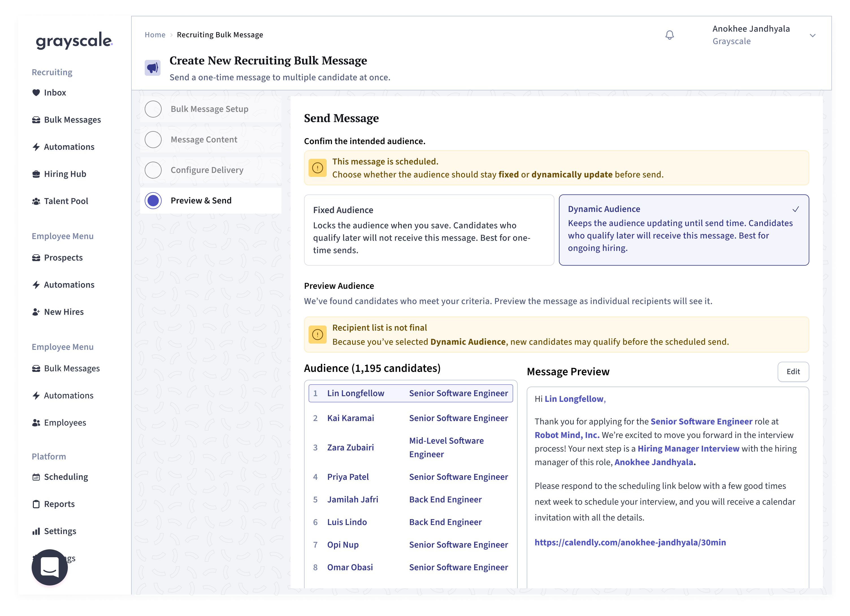The width and height of the screenshot is (850, 616).
Task: Click the Edit message preview button
Action: (x=793, y=372)
